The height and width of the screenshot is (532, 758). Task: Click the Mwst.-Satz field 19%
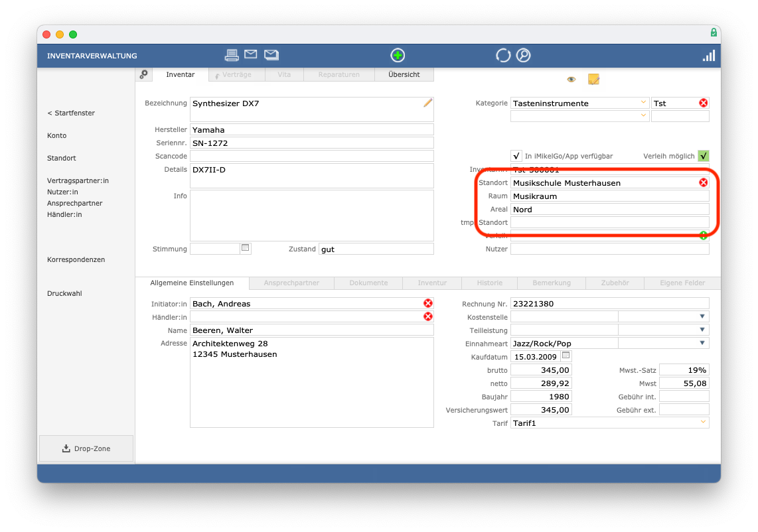[684, 369]
